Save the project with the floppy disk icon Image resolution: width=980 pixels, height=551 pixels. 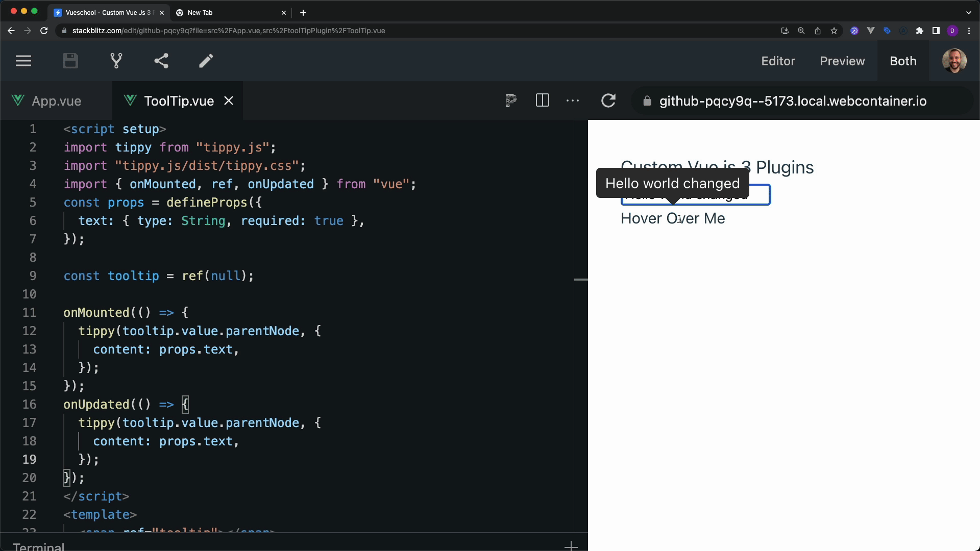(x=70, y=61)
